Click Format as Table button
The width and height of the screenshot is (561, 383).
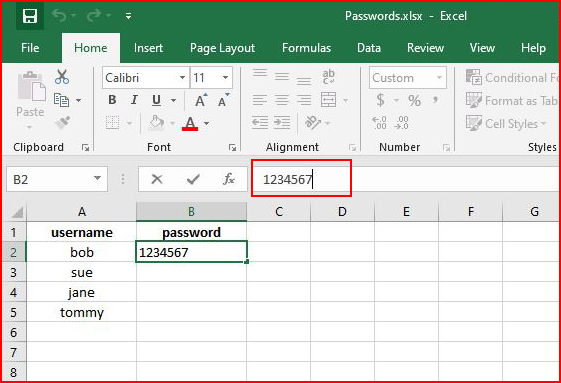[x=512, y=101]
